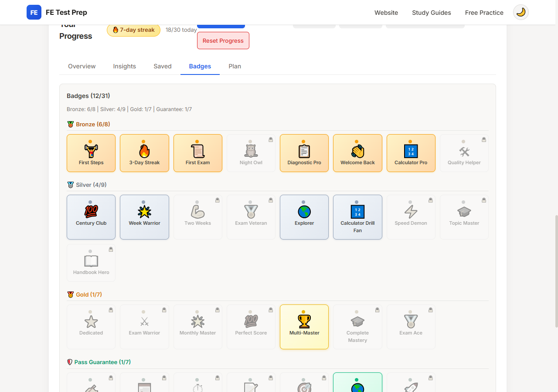Click the Badges (12/31) title text
This screenshot has width=558, height=392.
pyautogui.click(x=88, y=96)
